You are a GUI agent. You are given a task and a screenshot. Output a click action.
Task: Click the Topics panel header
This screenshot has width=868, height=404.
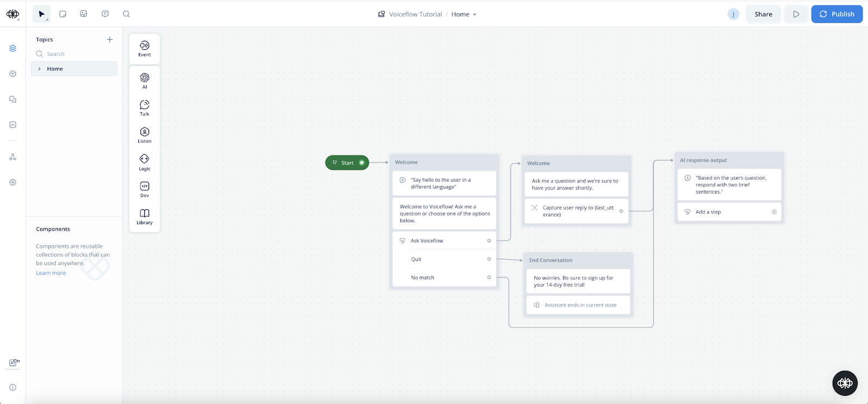click(x=44, y=40)
